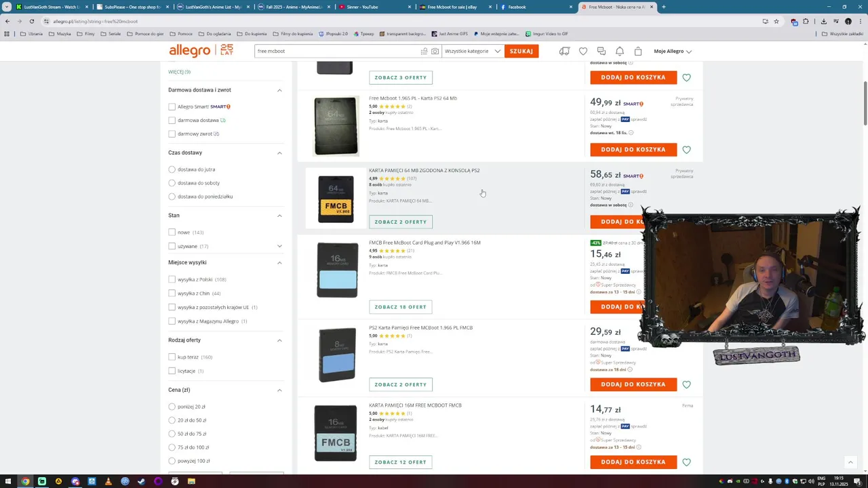The image size is (868, 488).
Task: Collapse the 'Rodzaj oferty' section
Action: (279, 340)
